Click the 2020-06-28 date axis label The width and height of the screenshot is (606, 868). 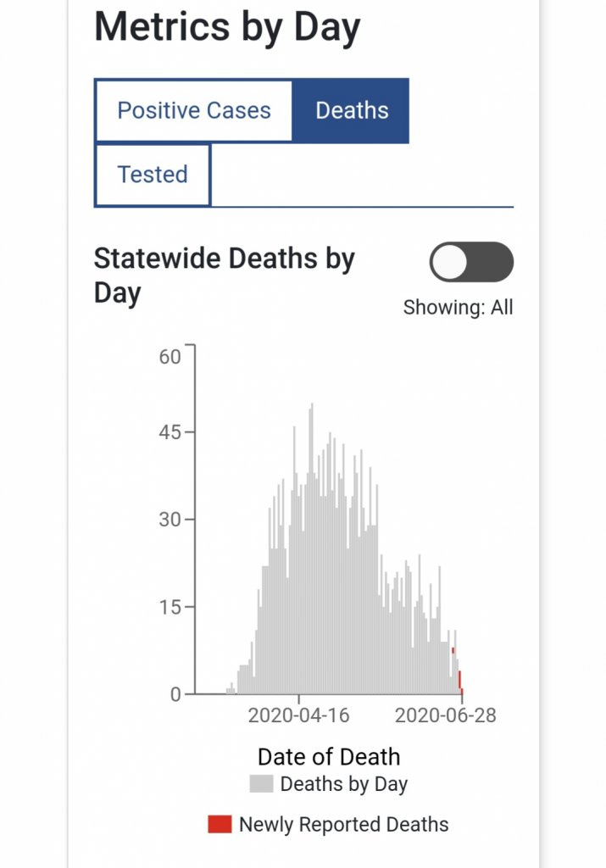point(446,715)
